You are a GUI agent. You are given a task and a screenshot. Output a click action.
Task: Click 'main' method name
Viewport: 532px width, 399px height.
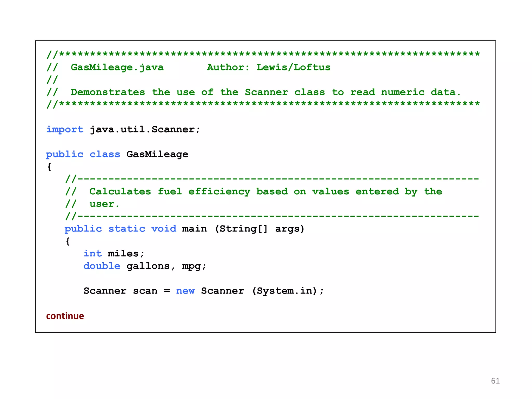pos(194,229)
